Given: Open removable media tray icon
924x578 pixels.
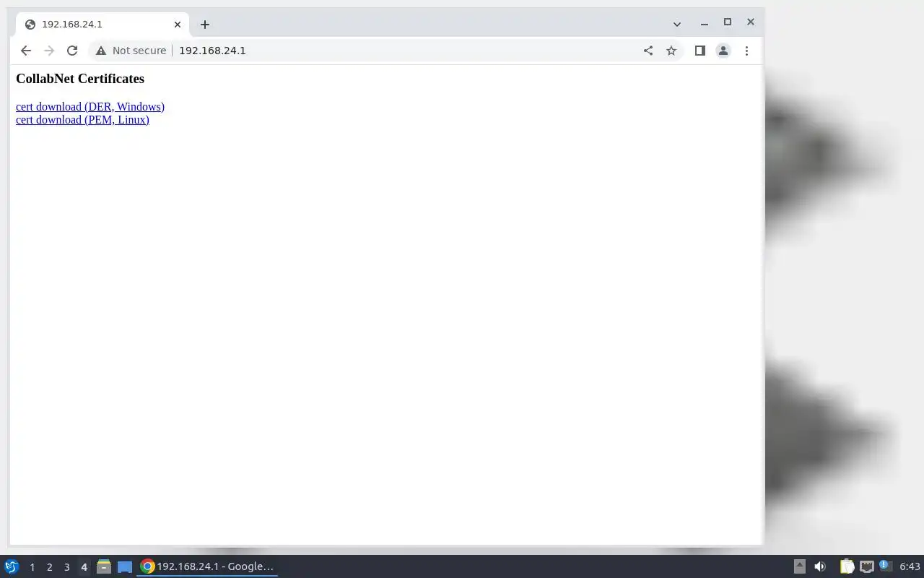Looking at the screenshot, I should [x=799, y=566].
